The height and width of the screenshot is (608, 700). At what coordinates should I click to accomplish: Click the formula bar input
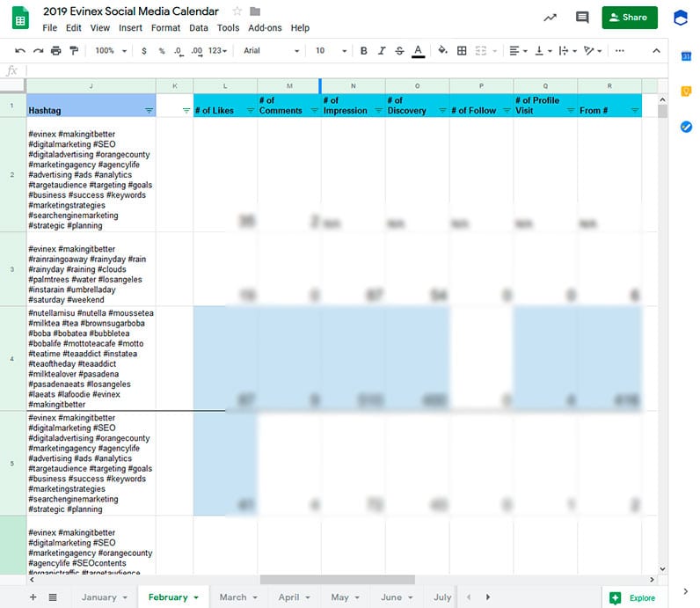click(346, 70)
